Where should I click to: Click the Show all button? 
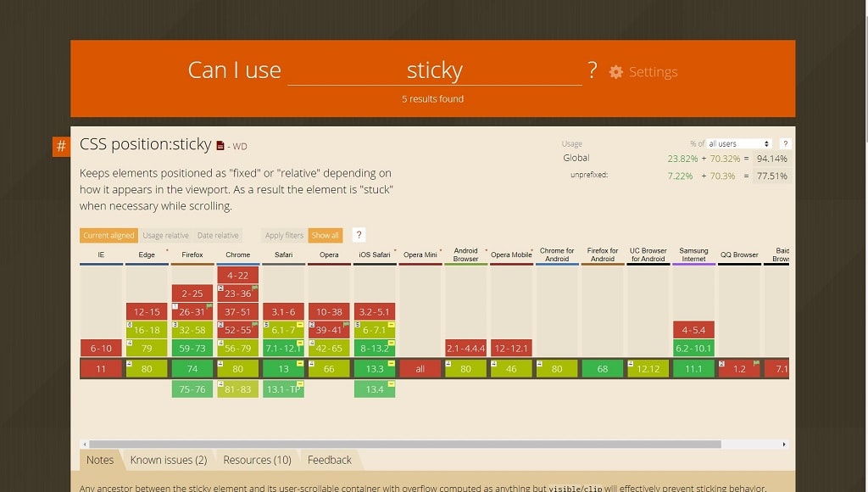click(325, 235)
